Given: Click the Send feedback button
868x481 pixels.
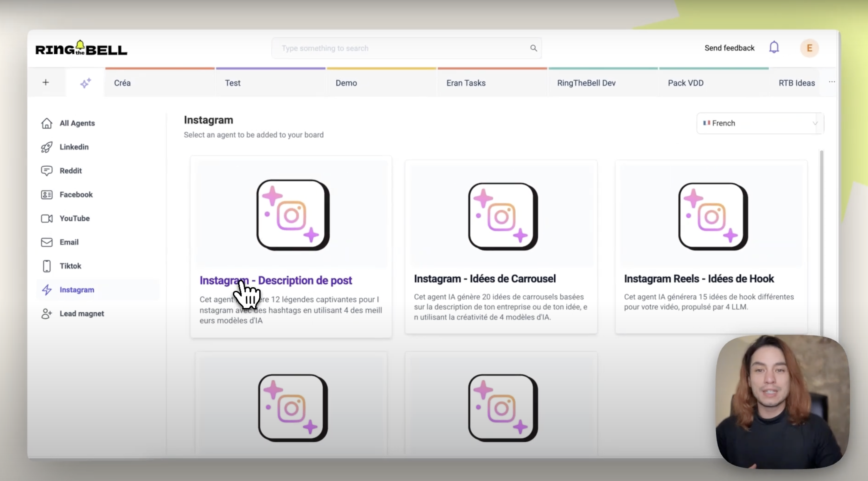Looking at the screenshot, I should [x=729, y=48].
